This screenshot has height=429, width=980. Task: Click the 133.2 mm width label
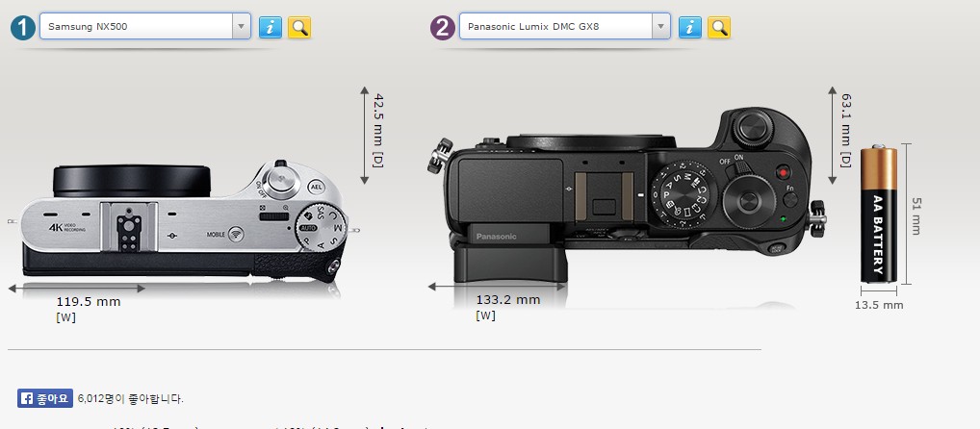click(508, 300)
